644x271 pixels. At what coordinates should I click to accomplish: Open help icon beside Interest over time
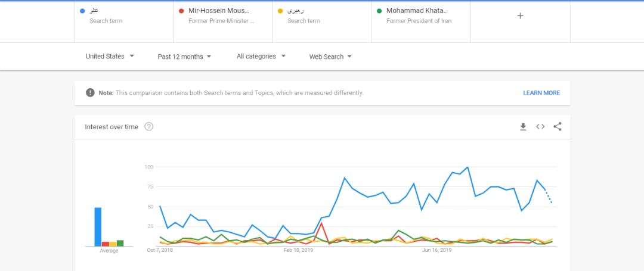(x=149, y=126)
